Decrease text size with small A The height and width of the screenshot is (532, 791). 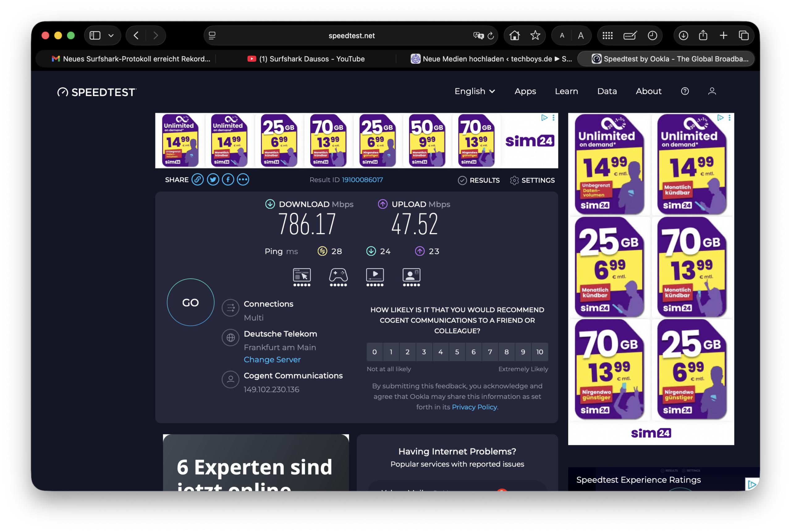[x=562, y=35]
